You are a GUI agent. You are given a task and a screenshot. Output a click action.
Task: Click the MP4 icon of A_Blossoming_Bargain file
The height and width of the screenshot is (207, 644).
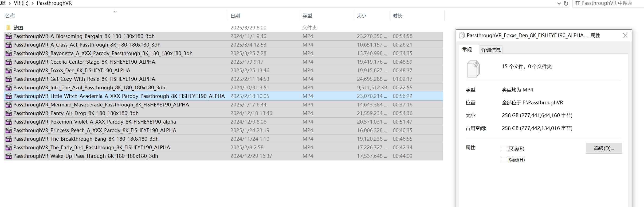coord(9,36)
